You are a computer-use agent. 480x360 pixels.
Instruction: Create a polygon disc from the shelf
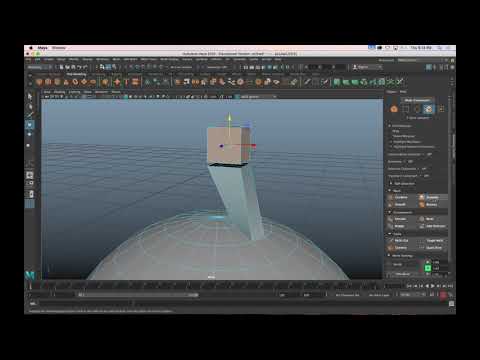pyautogui.click(x=93, y=82)
